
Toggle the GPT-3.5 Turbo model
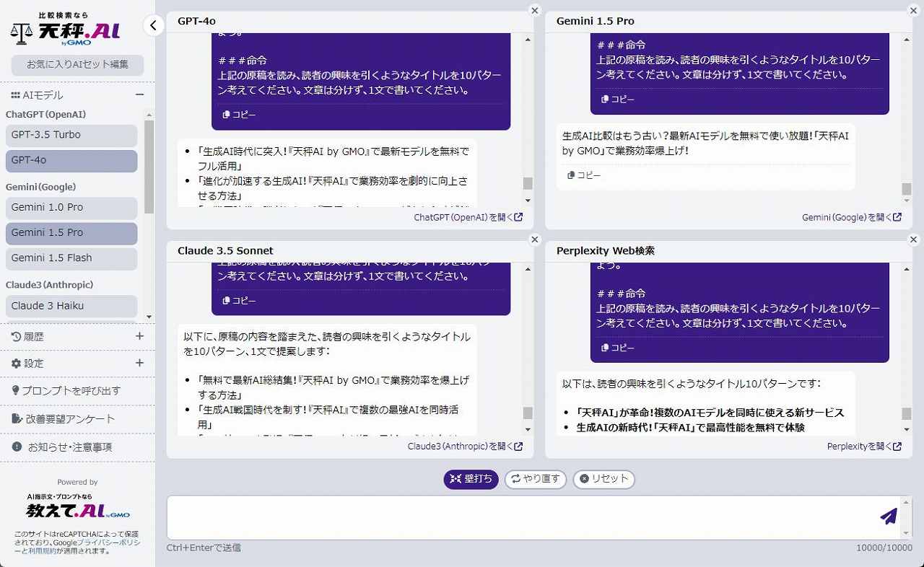(x=71, y=135)
